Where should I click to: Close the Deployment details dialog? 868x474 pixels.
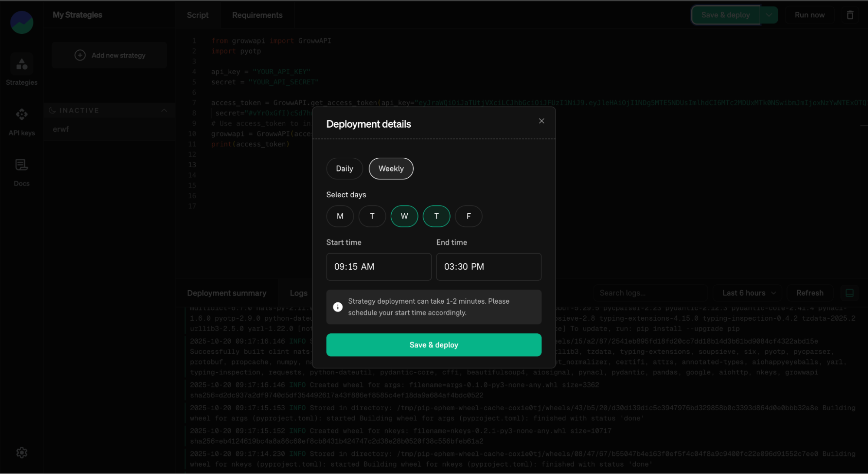541,121
